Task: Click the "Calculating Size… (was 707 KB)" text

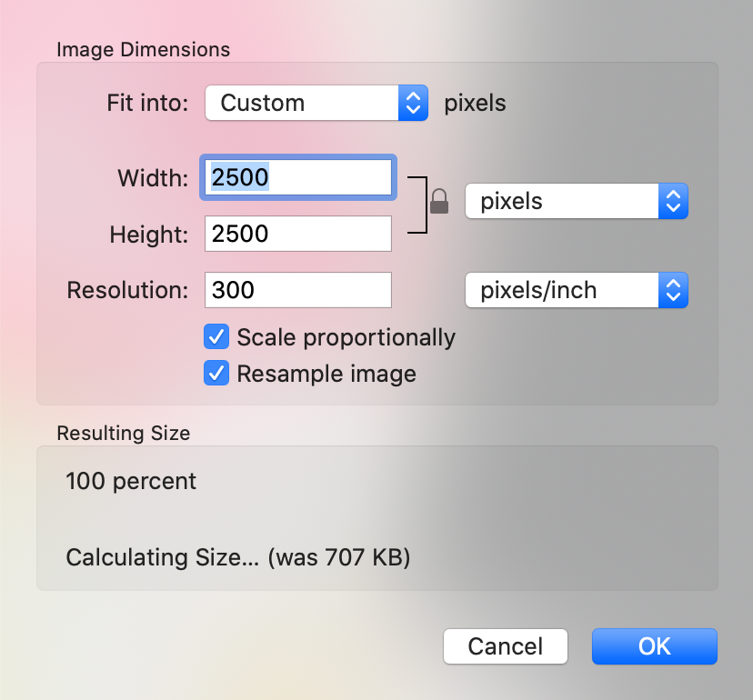Action: click(x=238, y=557)
